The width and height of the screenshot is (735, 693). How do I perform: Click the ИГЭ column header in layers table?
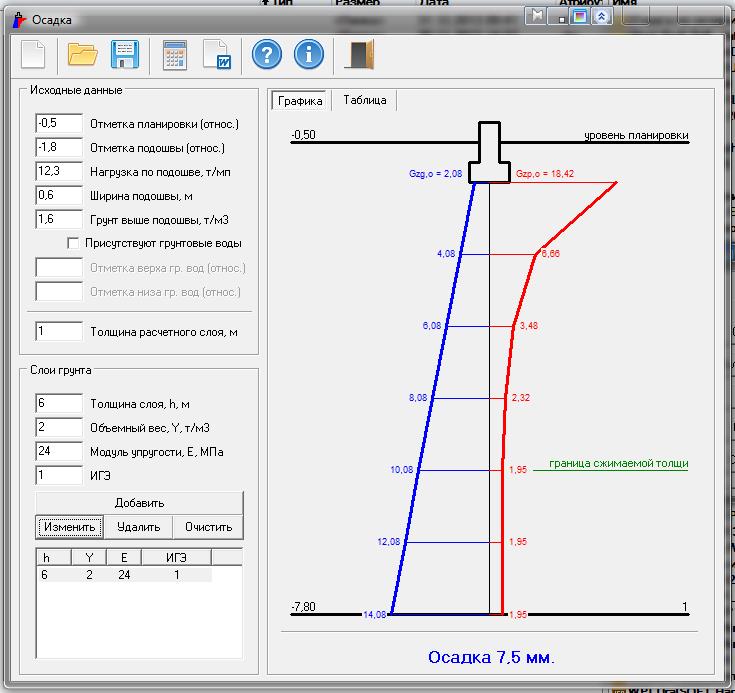176,557
